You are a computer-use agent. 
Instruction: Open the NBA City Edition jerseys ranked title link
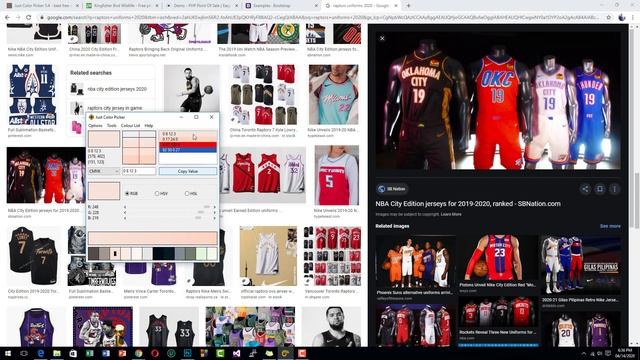click(x=468, y=204)
